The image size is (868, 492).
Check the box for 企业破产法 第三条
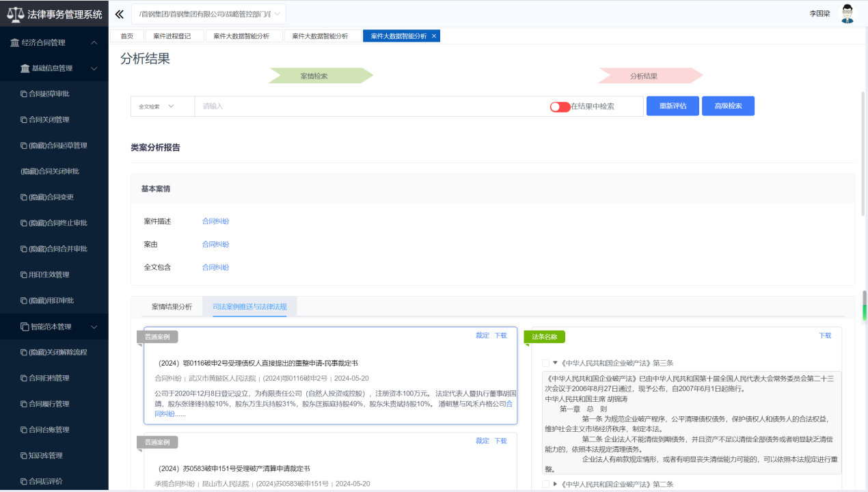coord(545,363)
